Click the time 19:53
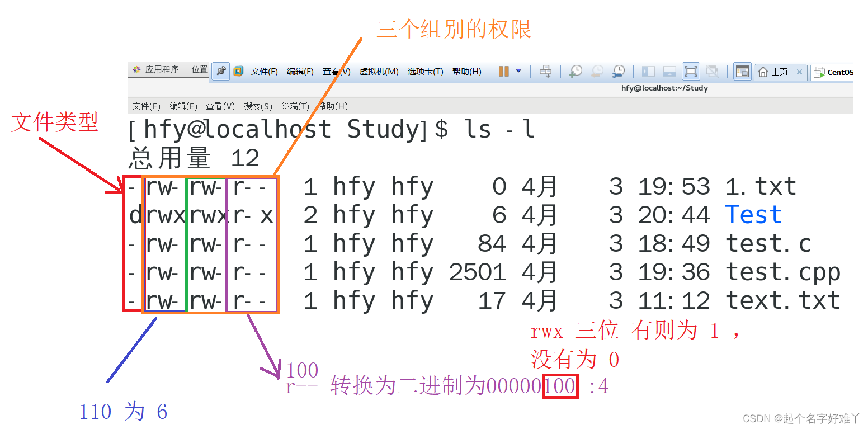This screenshot has height=429, width=868. (674, 187)
